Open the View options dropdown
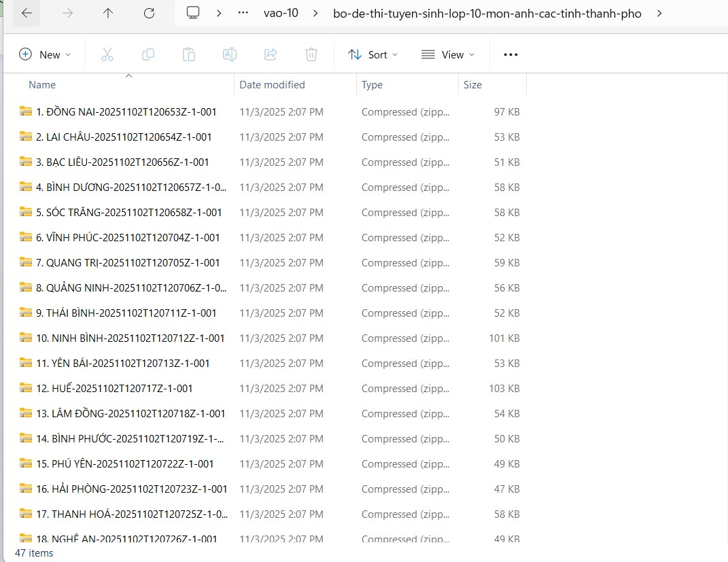 [x=448, y=55]
